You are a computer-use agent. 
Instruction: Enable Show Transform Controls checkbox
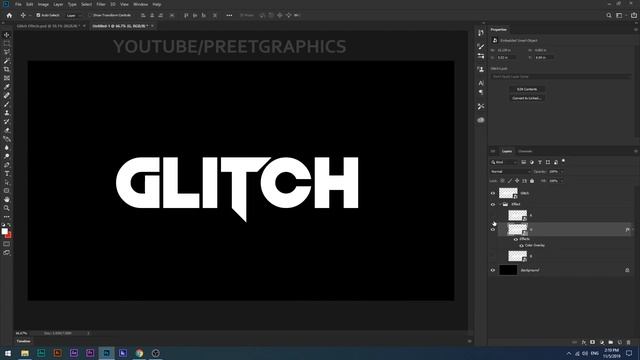(x=90, y=15)
